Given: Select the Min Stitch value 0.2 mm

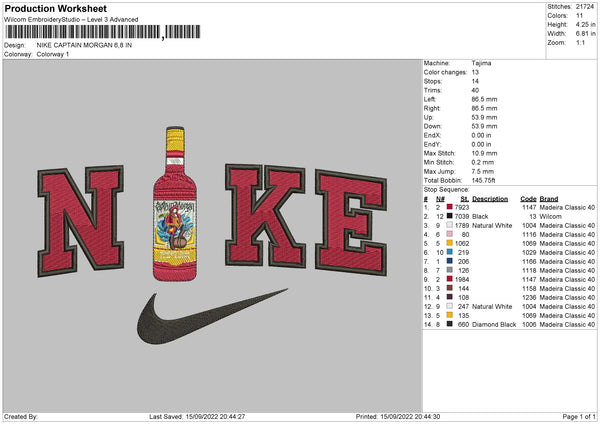Looking at the screenshot, I should [x=483, y=162].
